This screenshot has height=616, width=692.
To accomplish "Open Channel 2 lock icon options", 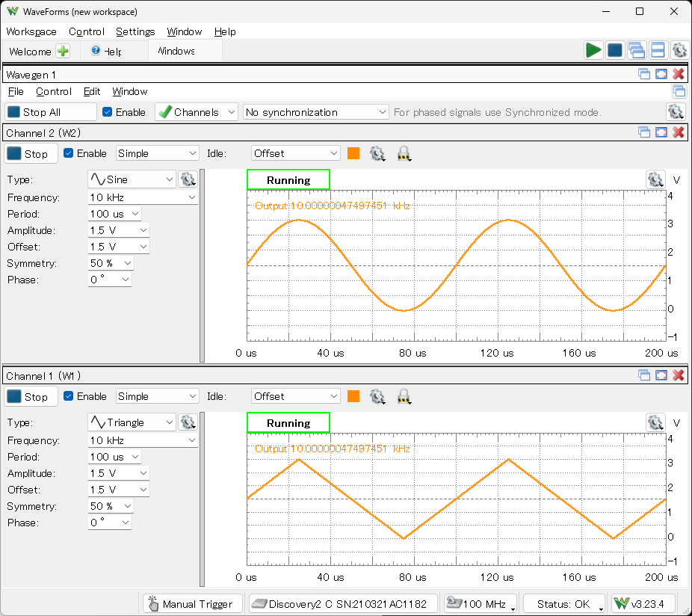I will [x=404, y=153].
